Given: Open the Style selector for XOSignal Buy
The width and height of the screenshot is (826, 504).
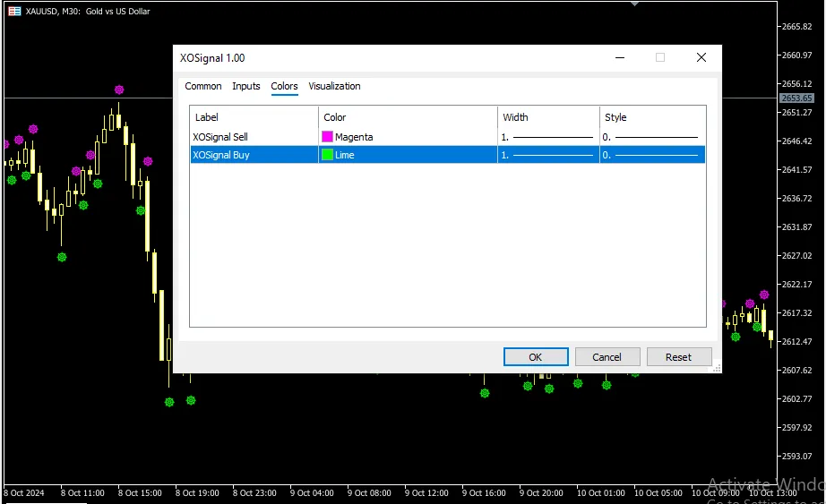Looking at the screenshot, I should (652, 155).
